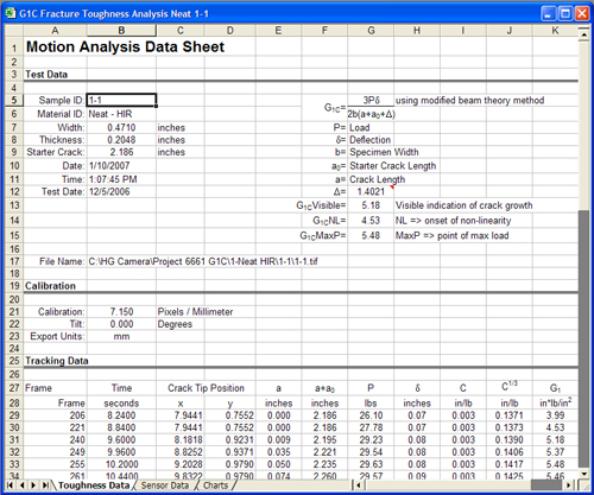Click the horizontal scrollbar thumb

coord(546,485)
